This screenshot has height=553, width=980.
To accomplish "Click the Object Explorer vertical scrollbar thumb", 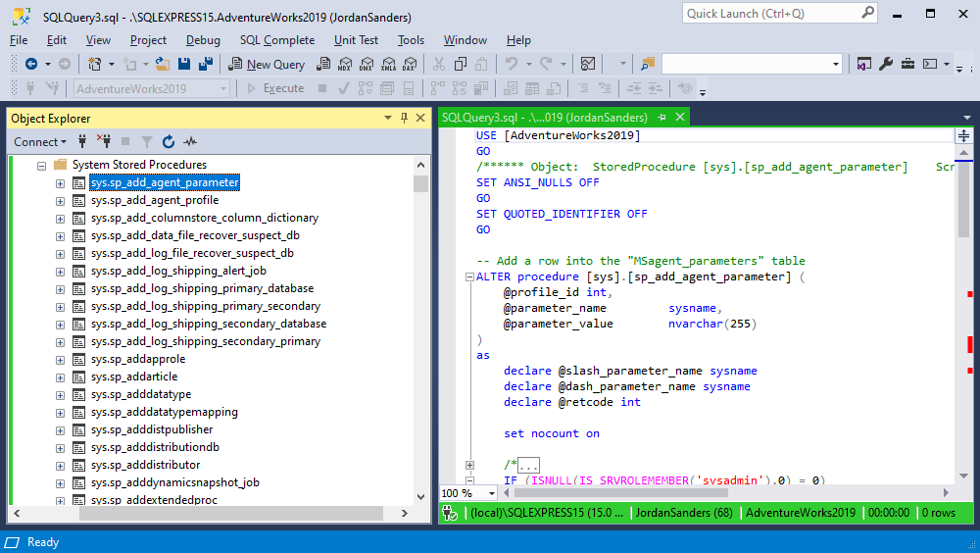I will click(420, 184).
